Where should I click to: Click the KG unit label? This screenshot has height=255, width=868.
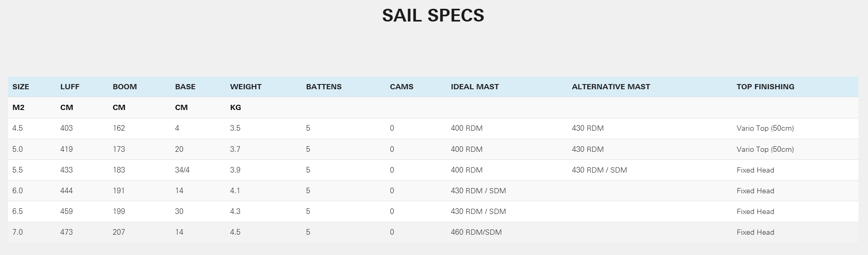pyautogui.click(x=236, y=108)
